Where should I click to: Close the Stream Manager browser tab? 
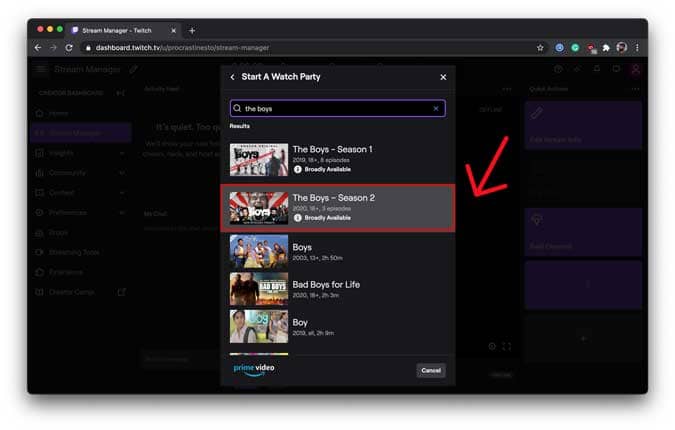pyautogui.click(x=173, y=31)
